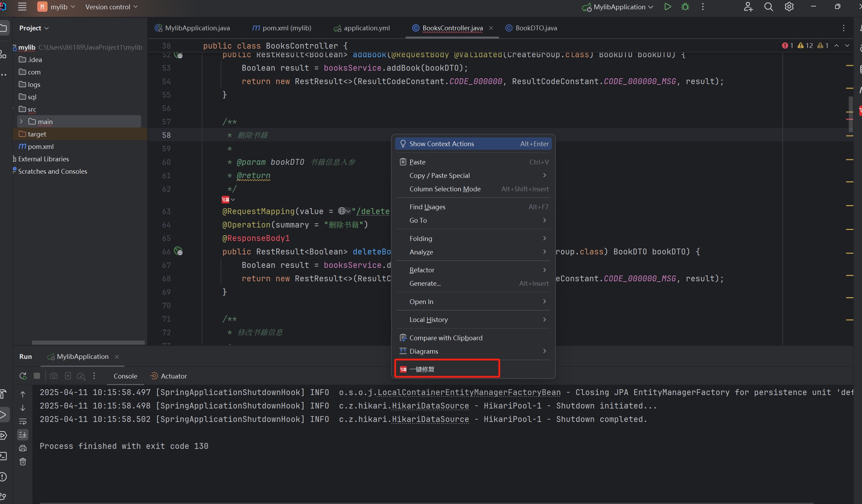862x504 pixels.
Task: Click the green Run button in top toolbar
Action: 668,7
